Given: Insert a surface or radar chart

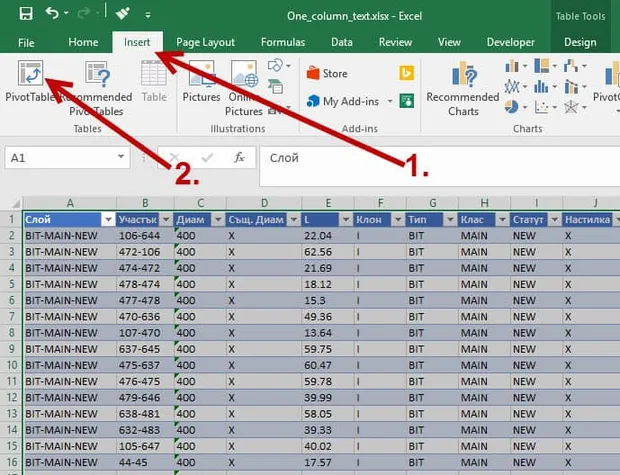Looking at the screenshot, I should [x=575, y=107].
